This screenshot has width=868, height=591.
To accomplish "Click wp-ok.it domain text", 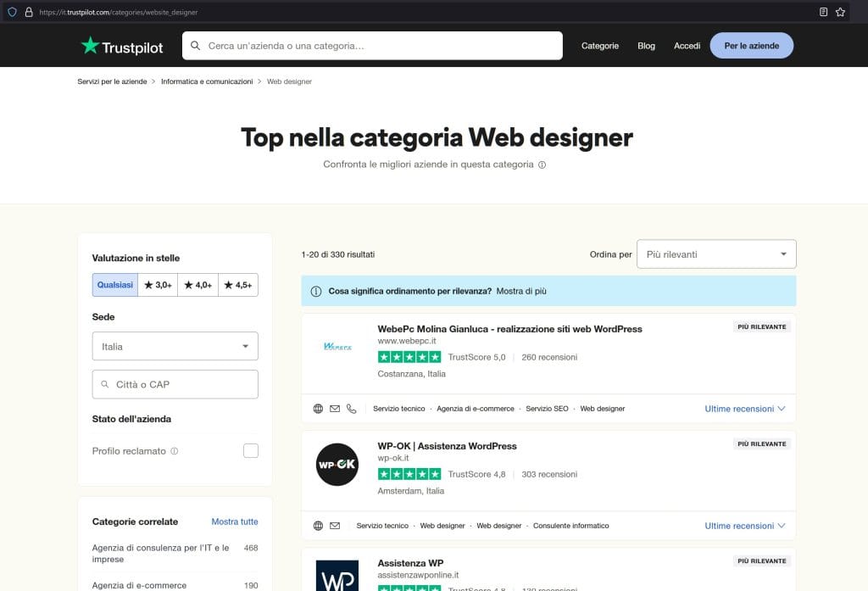I will point(393,458).
